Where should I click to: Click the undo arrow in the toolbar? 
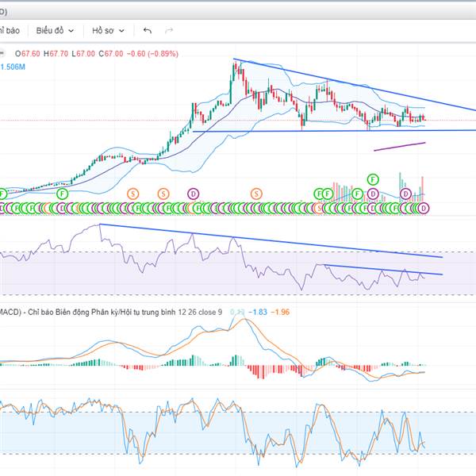tap(148, 30)
